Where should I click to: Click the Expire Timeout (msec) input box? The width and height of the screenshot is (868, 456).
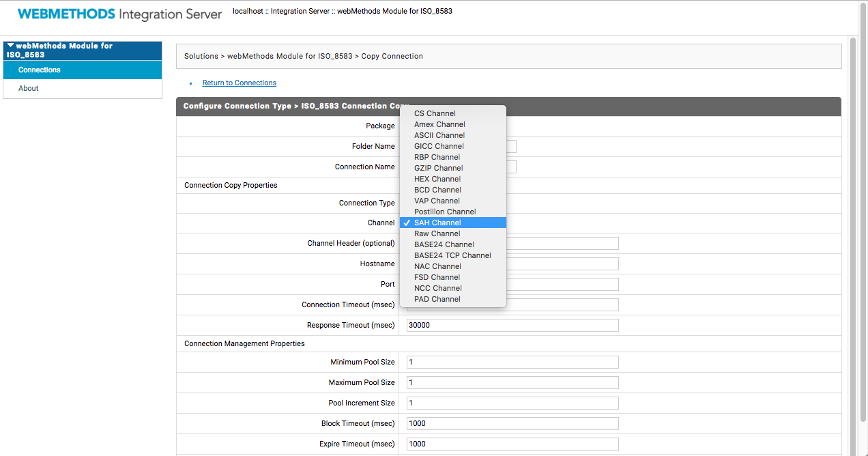(x=512, y=444)
